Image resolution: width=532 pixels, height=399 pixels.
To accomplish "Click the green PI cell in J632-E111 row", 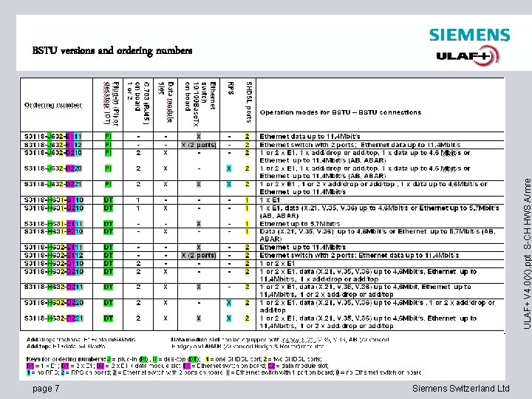I will pos(108,137).
